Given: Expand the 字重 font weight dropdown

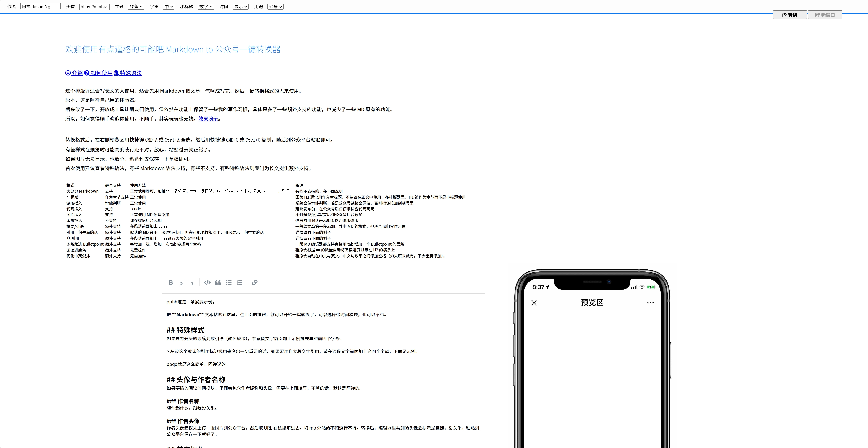Looking at the screenshot, I should (169, 7).
